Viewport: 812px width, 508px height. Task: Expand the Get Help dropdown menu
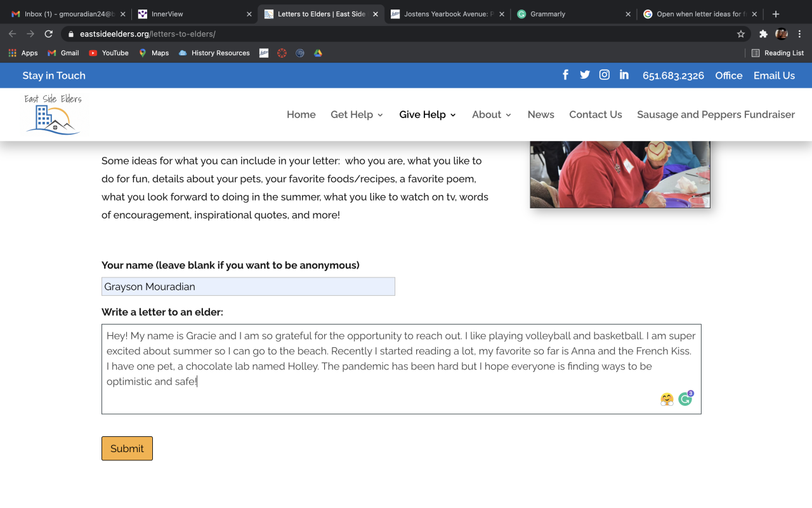(357, 114)
